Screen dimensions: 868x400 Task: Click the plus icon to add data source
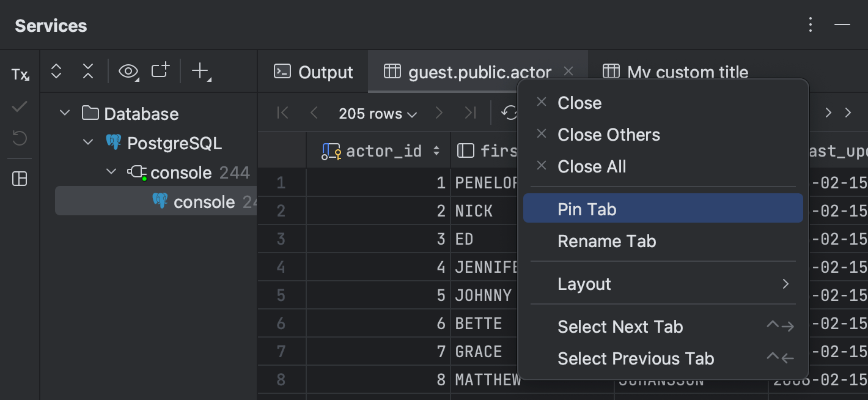tap(200, 71)
